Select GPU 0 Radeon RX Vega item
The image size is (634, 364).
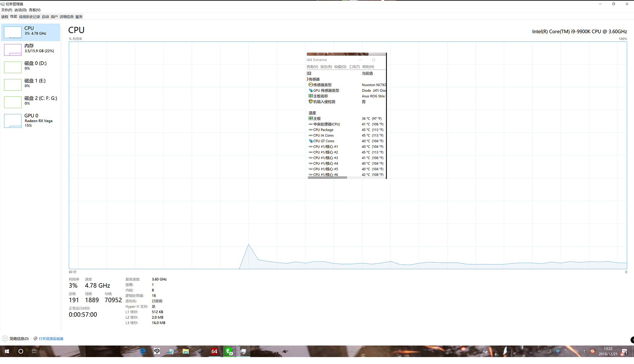click(31, 120)
